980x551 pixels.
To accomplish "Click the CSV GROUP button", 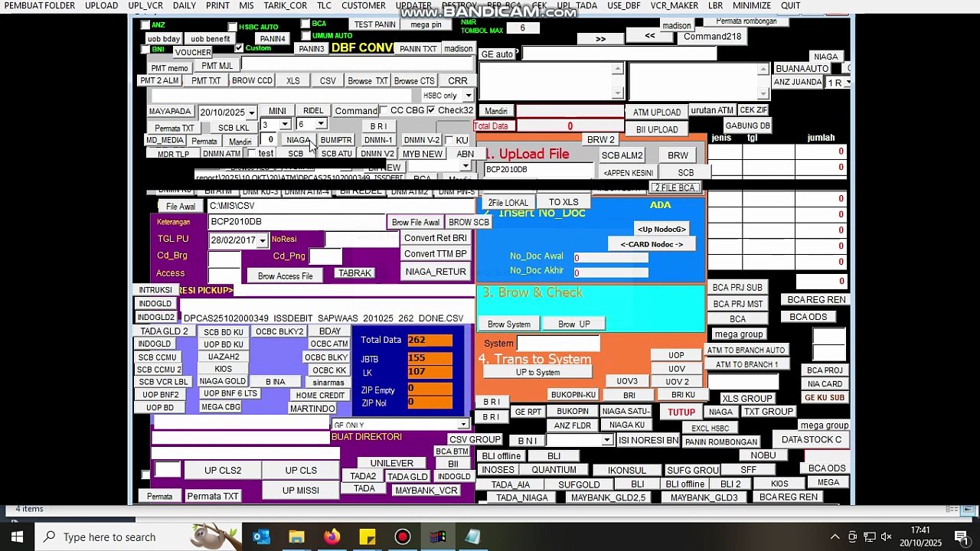I will 475,440.
